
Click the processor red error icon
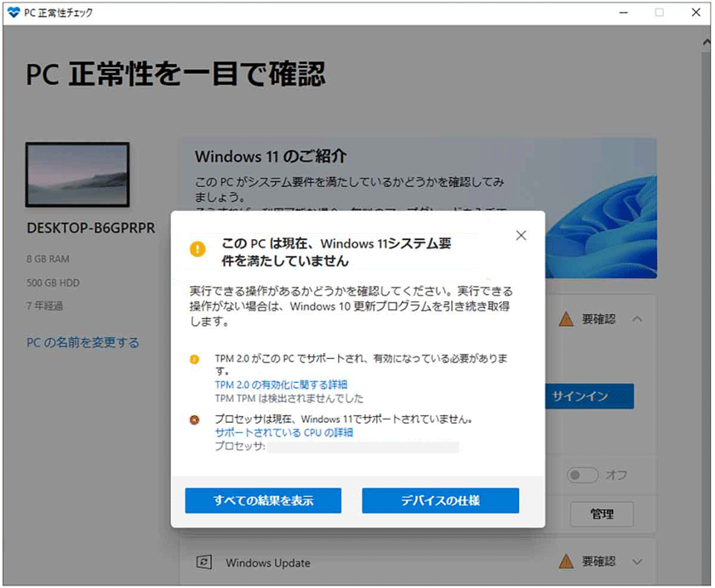pos(195,420)
